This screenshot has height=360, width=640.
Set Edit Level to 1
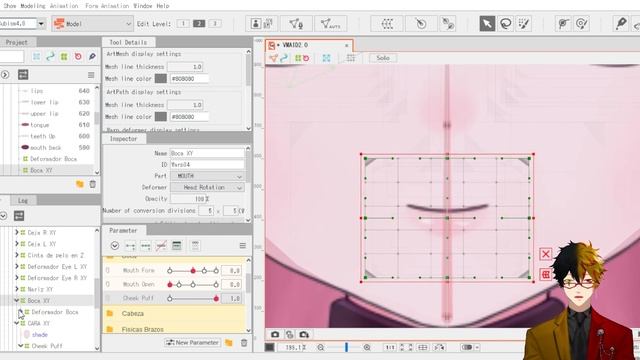[x=183, y=24]
